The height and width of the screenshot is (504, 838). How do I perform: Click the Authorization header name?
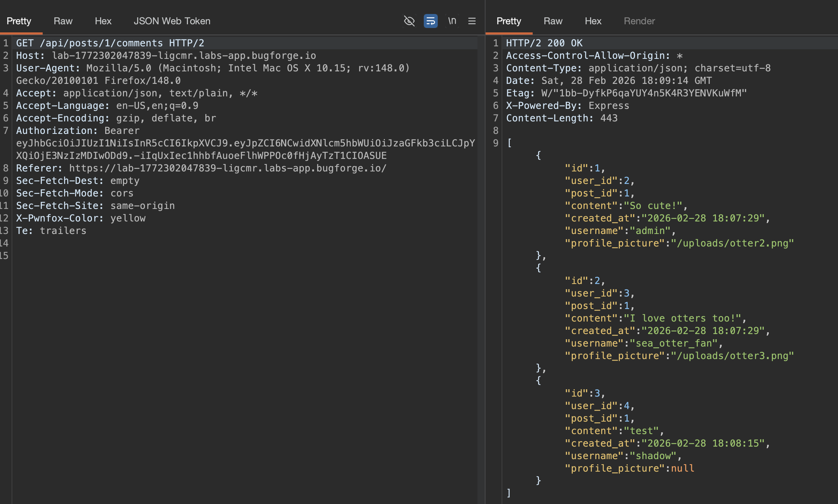click(56, 131)
